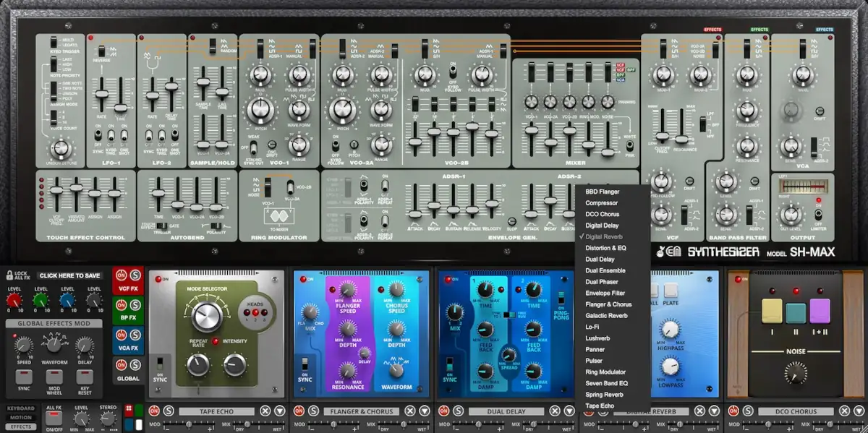Image resolution: width=868 pixels, height=433 pixels.
Task: Select Lushverb from the effects menu
Action: click(x=599, y=337)
